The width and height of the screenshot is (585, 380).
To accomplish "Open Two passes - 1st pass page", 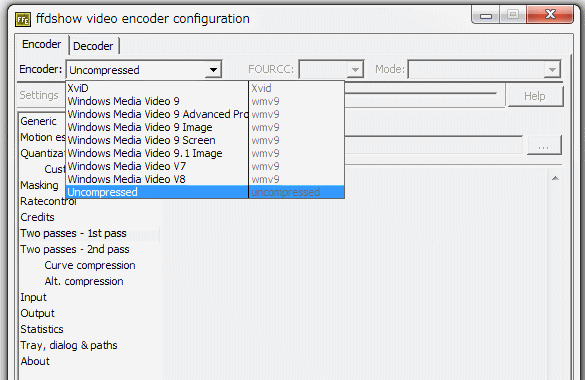I will click(73, 233).
